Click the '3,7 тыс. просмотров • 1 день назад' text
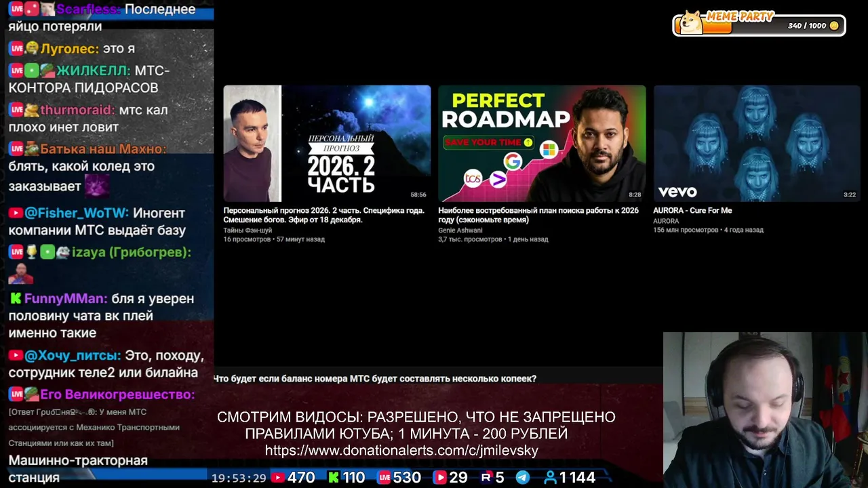 pos(493,239)
